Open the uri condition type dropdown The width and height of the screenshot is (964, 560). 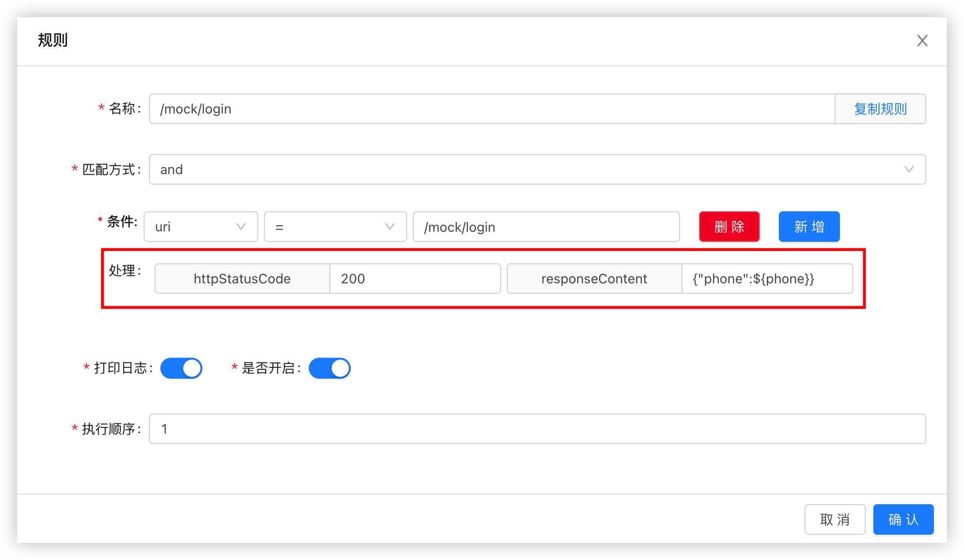pyautogui.click(x=193, y=227)
